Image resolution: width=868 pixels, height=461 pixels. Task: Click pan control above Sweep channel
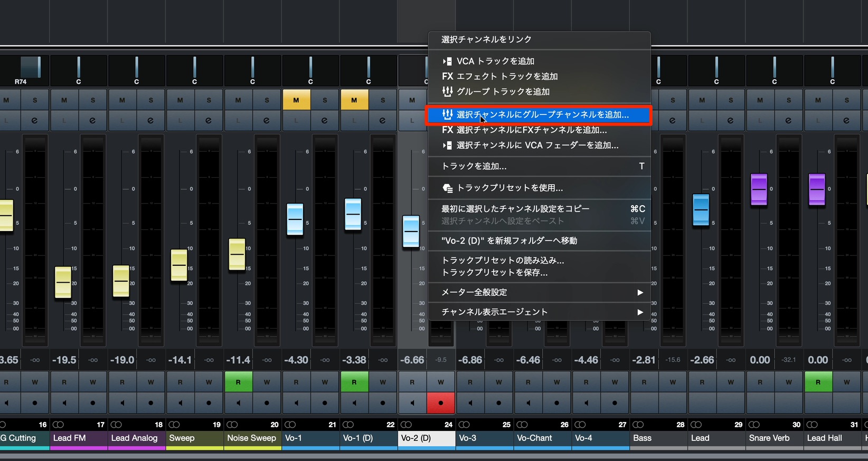coord(195,70)
